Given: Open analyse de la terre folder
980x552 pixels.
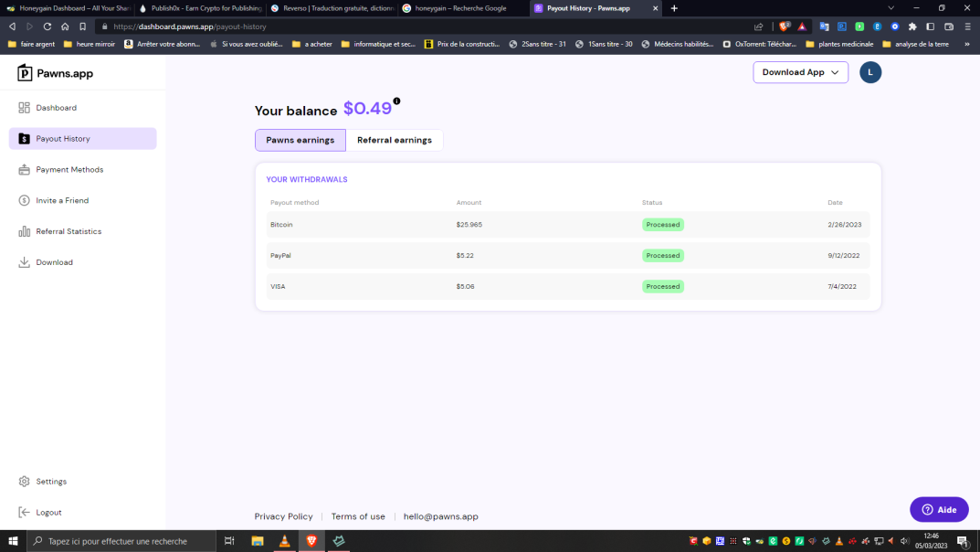Looking at the screenshot, I should (916, 45).
